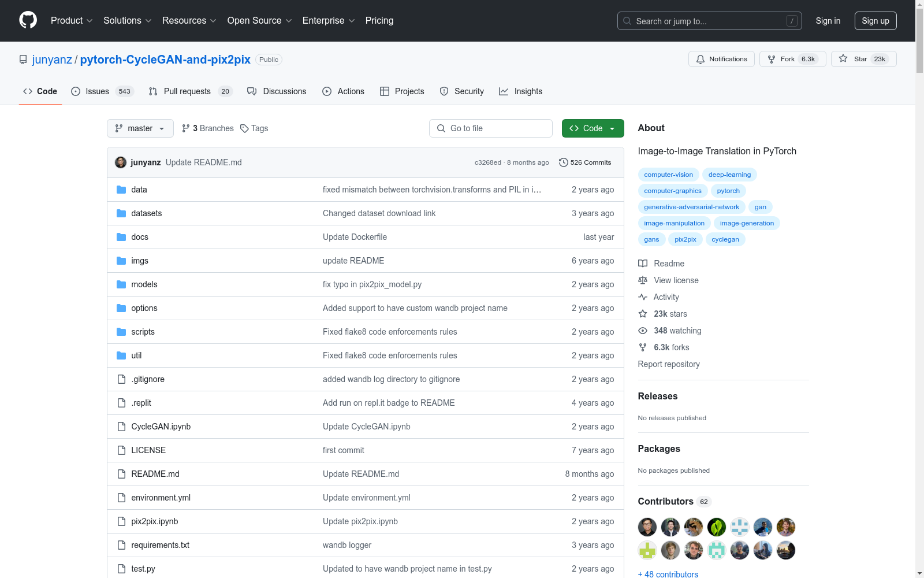Switch to the Actions tab
The width and height of the screenshot is (924, 578).
pyautogui.click(x=343, y=91)
